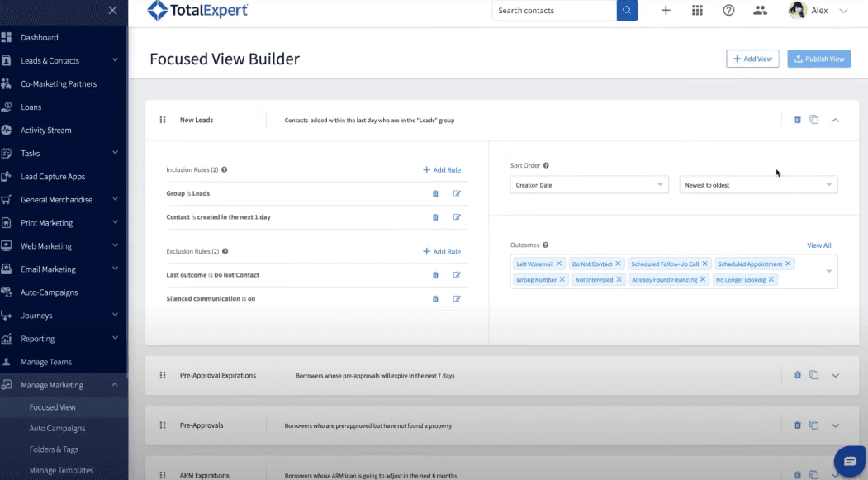The image size is (868, 480).
Task: Click the Search contacts input field
Action: (x=554, y=11)
